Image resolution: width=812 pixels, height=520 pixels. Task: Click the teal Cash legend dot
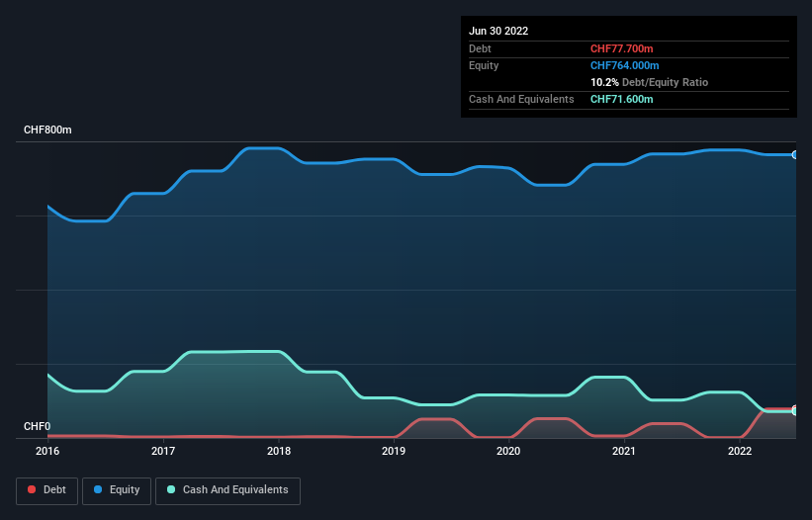click(x=171, y=489)
